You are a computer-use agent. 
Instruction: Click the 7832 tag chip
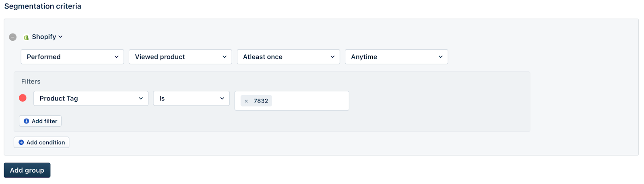point(260,101)
